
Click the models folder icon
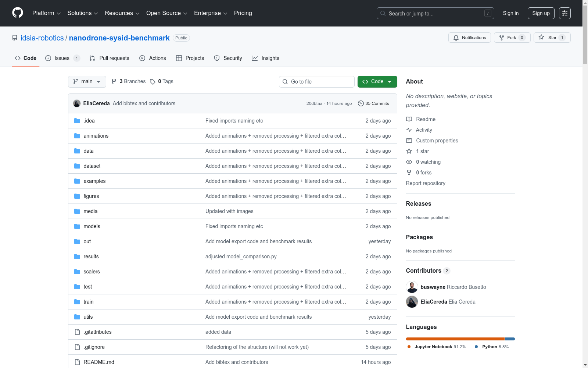tap(77, 226)
